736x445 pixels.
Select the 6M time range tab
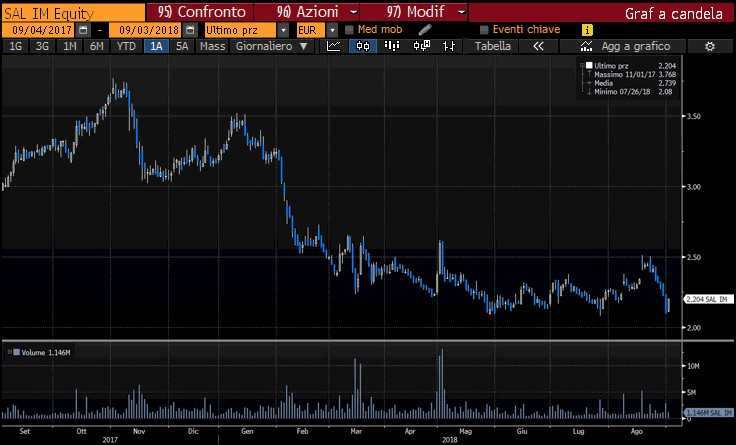pos(96,46)
